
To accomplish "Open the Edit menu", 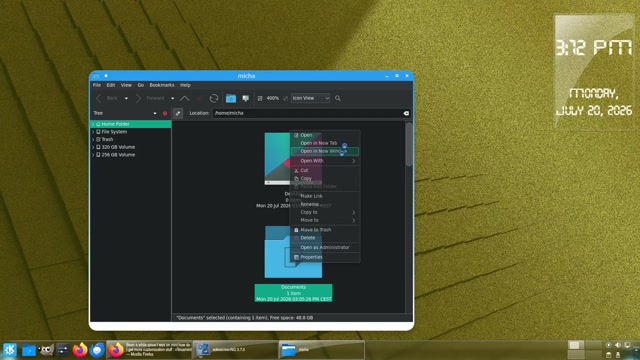I will [x=111, y=85].
